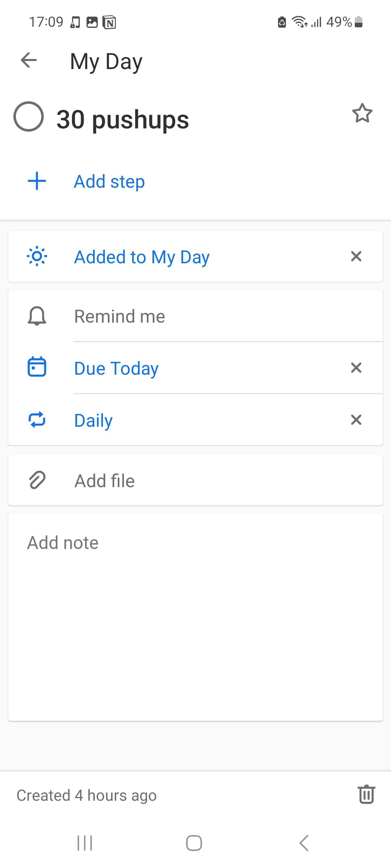This screenshot has width=391, height=868.
Task: Remove task from My Day
Action: [x=356, y=256]
